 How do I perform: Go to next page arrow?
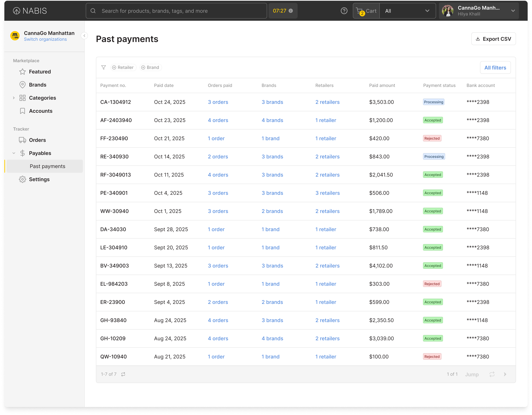point(505,374)
